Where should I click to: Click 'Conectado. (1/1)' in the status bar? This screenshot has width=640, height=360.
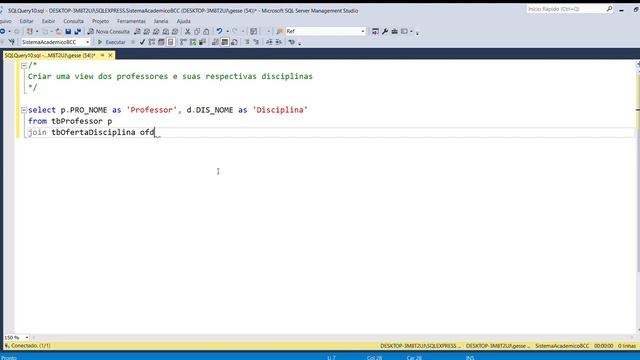pos(31,346)
